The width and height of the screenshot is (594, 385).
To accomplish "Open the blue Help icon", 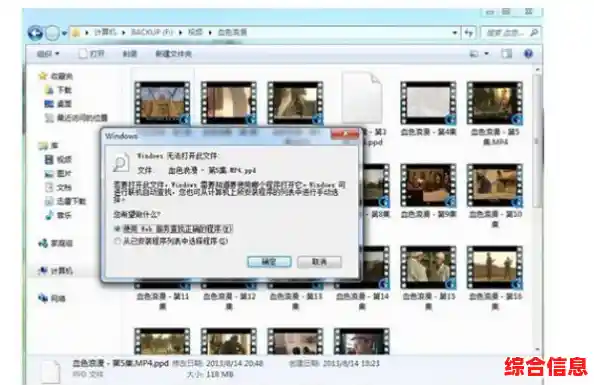I will 528,54.
